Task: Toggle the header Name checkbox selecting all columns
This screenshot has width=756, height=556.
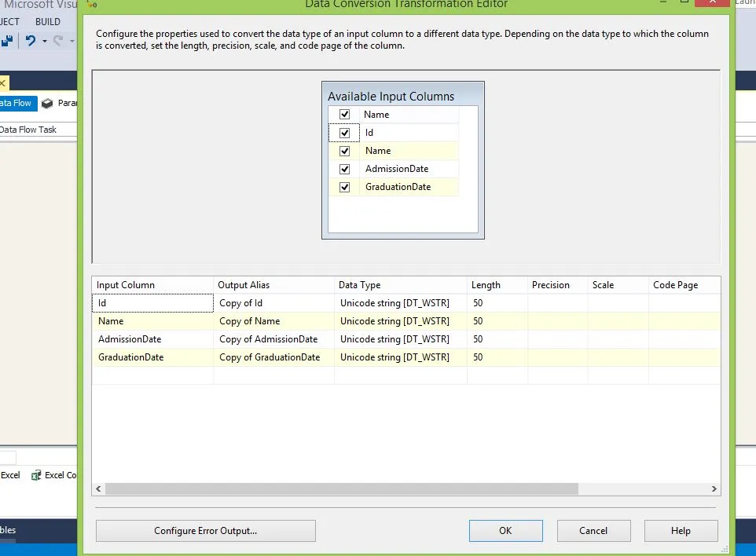Action: [344, 114]
